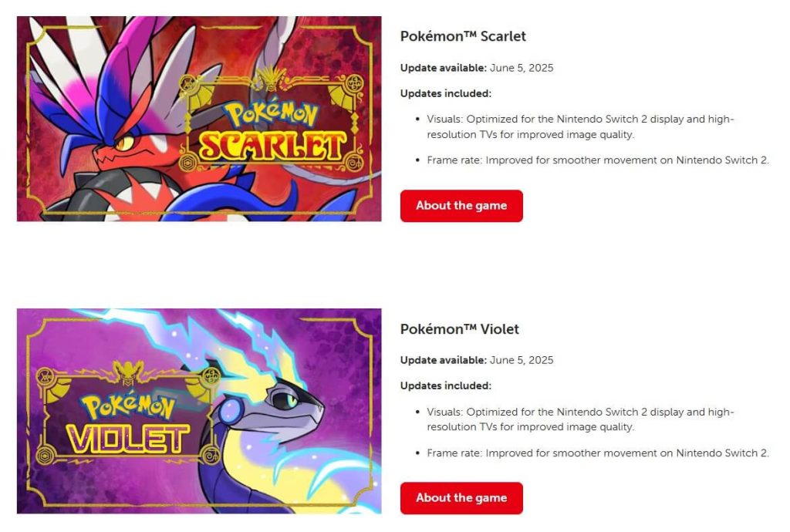Click the Visuals bullet point under Pokémon Scarlet
Viewport: 790px width, 532px height.
[x=580, y=126]
